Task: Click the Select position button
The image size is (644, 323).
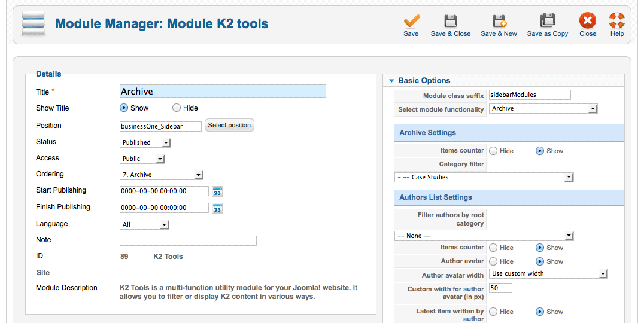Action: click(x=229, y=125)
